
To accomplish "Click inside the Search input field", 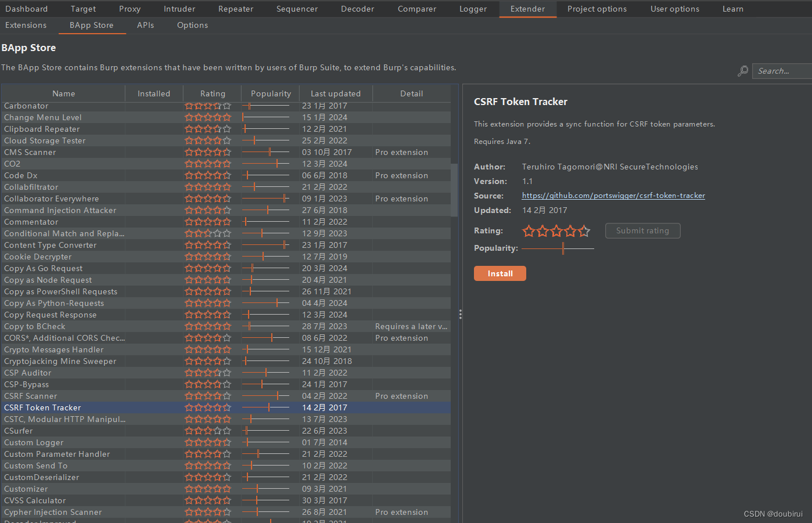I will (782, 71).
